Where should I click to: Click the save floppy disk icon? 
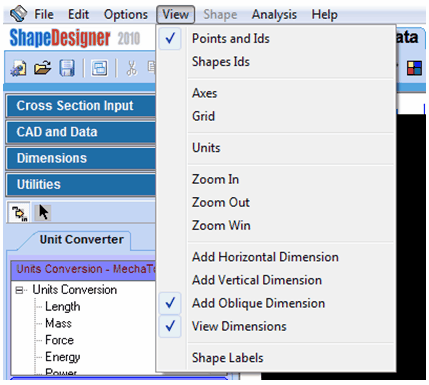(67, 68)
